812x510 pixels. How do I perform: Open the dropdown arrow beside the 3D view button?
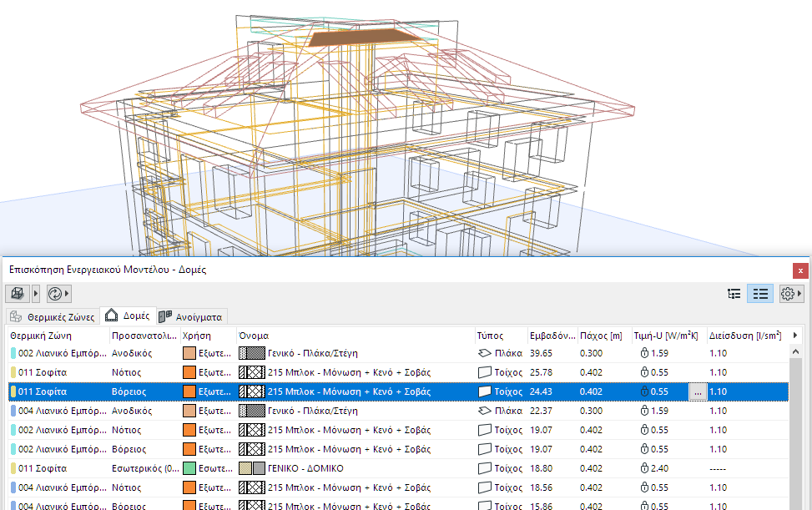(35, 294)
